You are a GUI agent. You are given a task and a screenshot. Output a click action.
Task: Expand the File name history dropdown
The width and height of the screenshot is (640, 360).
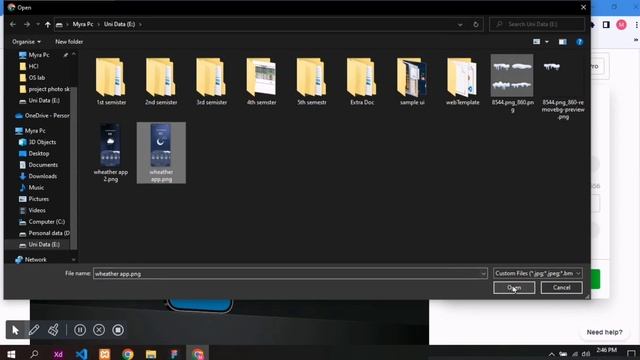[483, 273]
